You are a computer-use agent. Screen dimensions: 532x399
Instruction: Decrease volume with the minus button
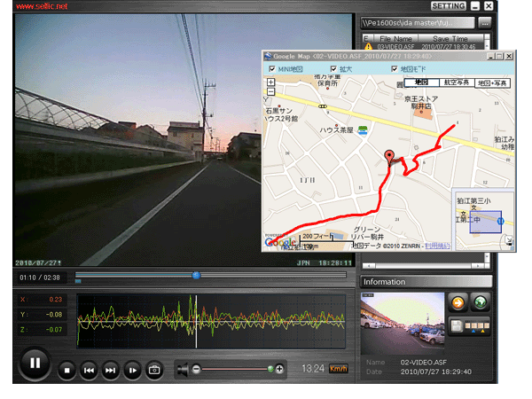tap(197, 369)
